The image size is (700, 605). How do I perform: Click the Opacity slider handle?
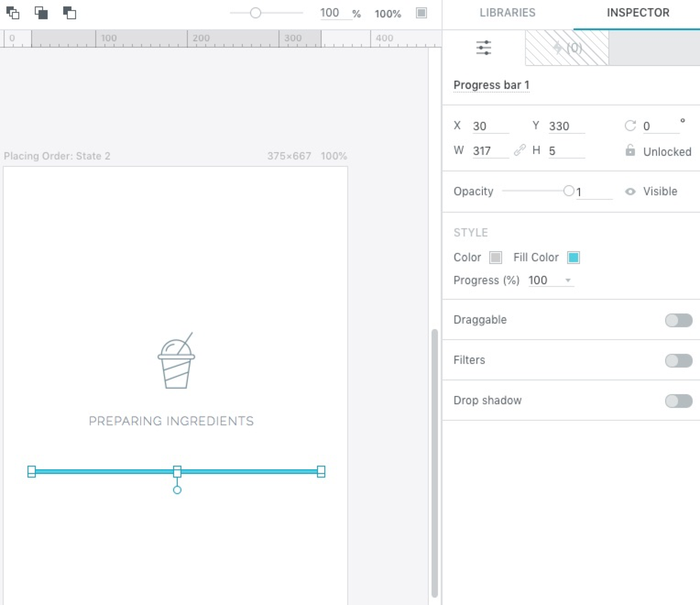[569, 191]
